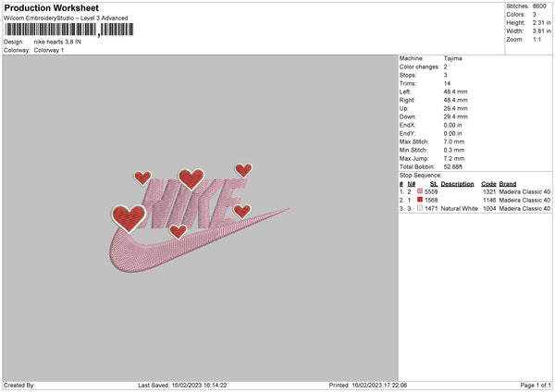Select the white swatch for thread 1471

point(420,208)
